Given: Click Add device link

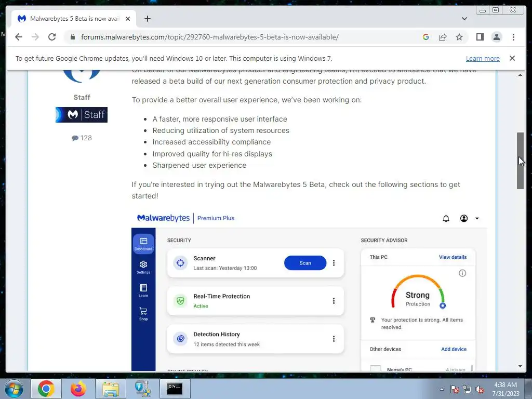Looking at the screenshot, I should [454, 349].
